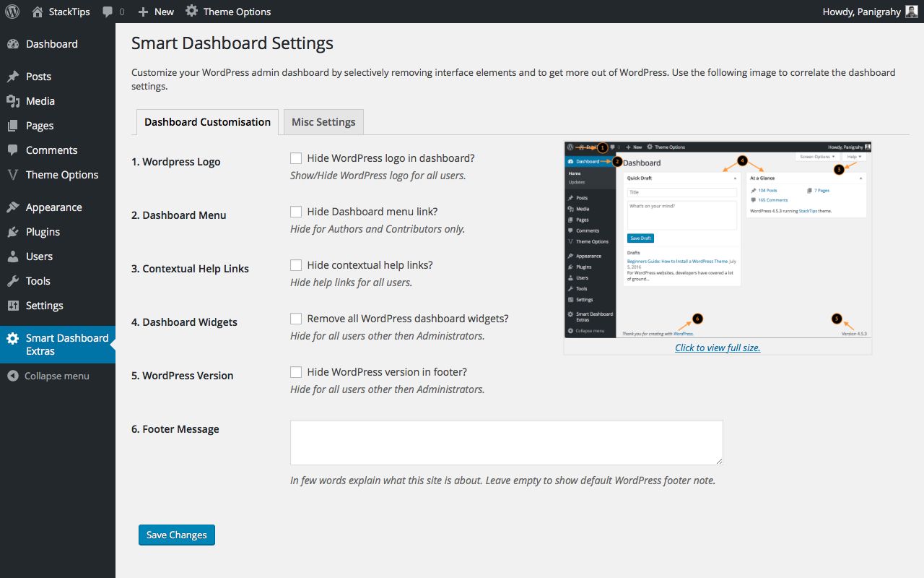924x578 pixels.
Task: Click the Pages icon in sidebar
Action: (13, 126)
